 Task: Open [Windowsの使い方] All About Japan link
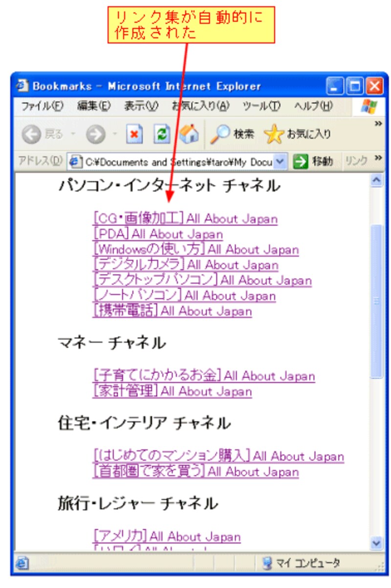coord(195,249)
